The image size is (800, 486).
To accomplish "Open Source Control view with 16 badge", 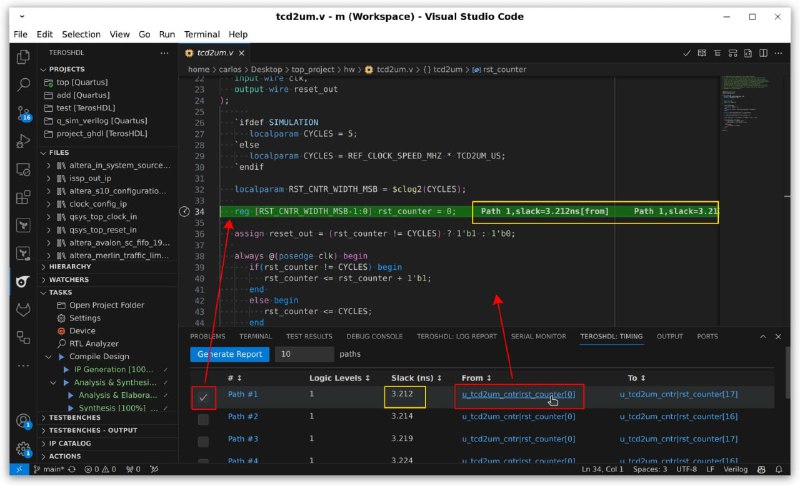I will click(23, 113).
